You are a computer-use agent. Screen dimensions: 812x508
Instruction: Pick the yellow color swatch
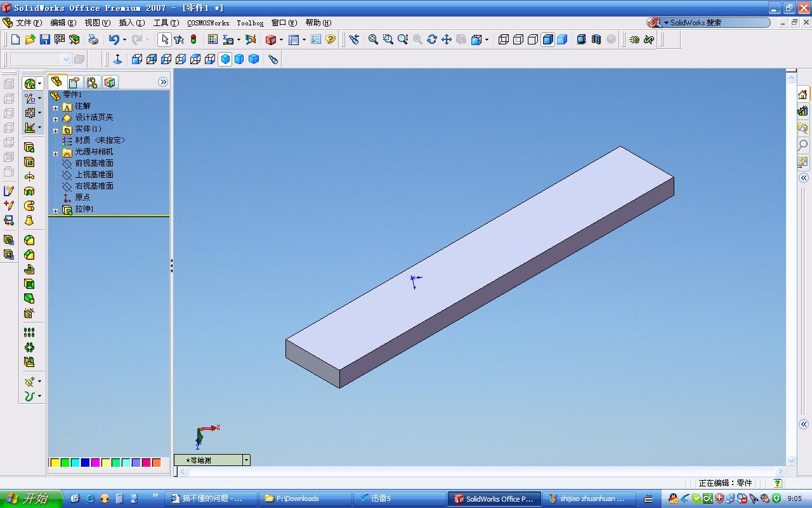click(x=55, y=463)
